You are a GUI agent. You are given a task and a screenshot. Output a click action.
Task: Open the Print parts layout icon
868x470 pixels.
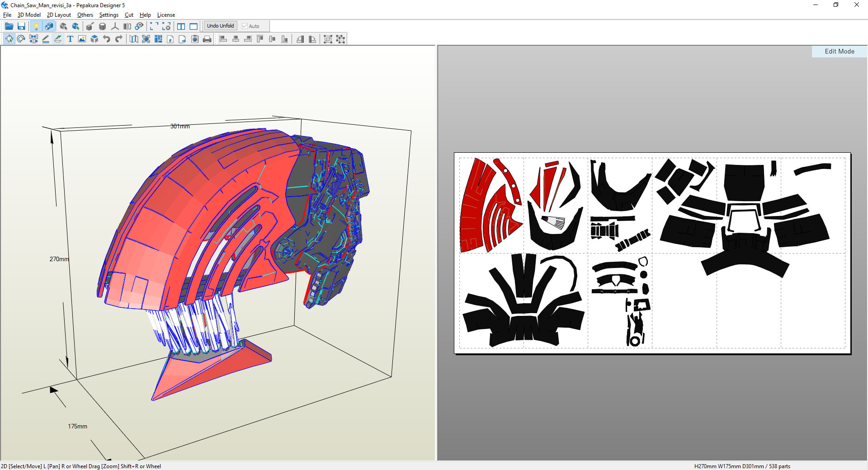click(x=207, y=39)
